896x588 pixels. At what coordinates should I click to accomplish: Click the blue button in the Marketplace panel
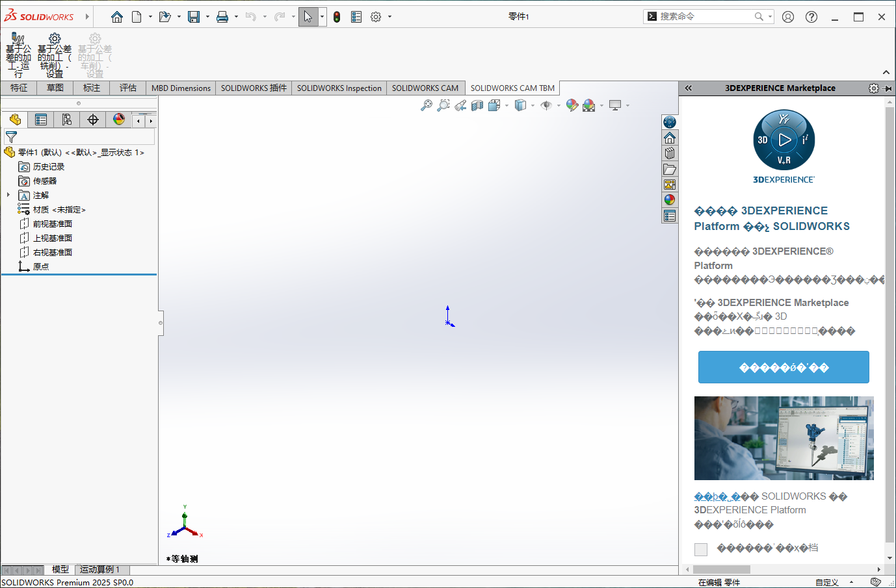coord(783,366)
